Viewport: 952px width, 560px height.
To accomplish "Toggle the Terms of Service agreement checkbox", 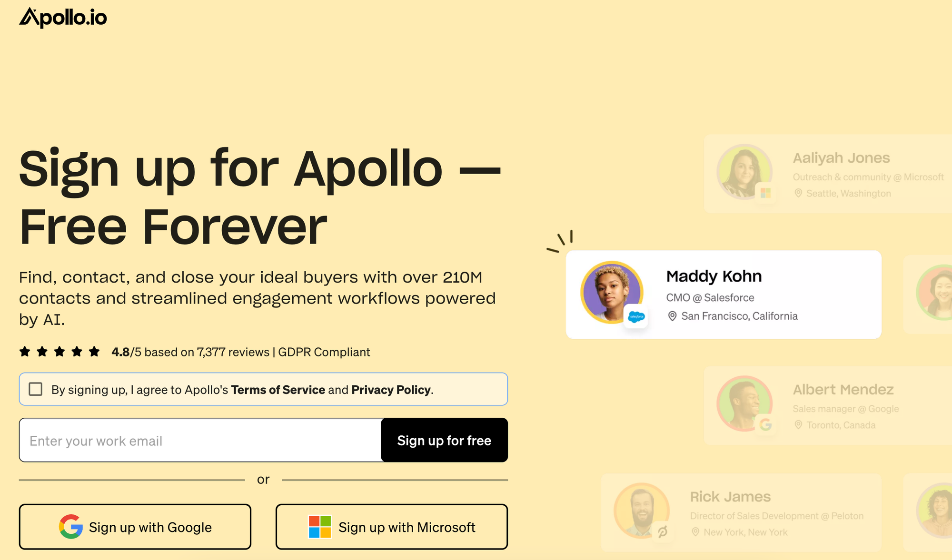I will pos(35,389).
